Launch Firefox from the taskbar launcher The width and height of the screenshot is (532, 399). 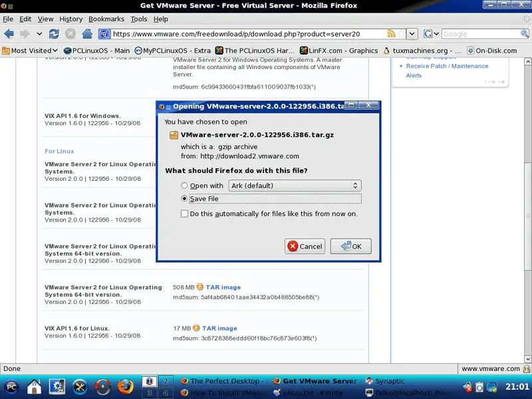tap(126, 386)
